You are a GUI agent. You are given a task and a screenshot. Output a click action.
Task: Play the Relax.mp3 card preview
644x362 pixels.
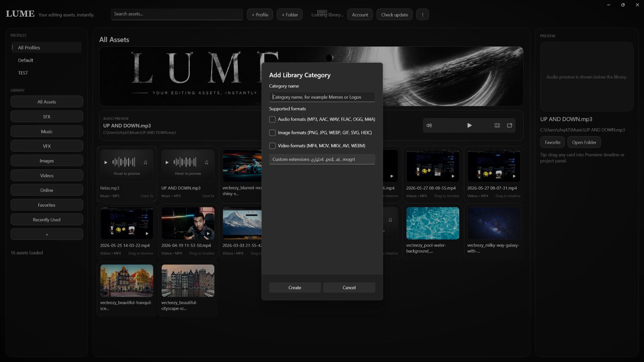point(106,162)
